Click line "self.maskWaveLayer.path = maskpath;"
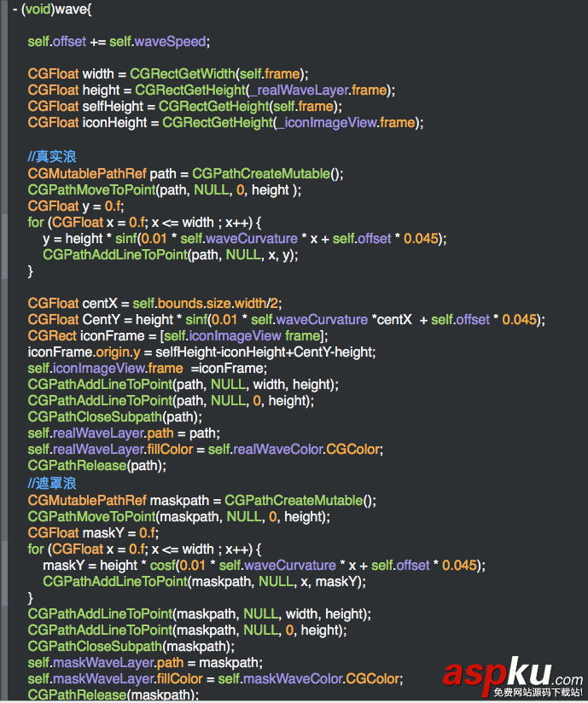The width and height of the screenshot is (588, 703). pos(145,662)
